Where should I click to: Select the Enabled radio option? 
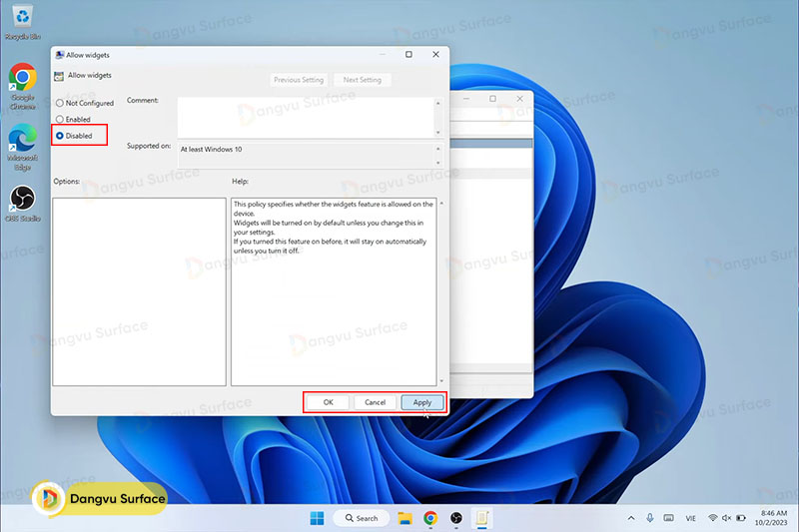coord(73,119)
